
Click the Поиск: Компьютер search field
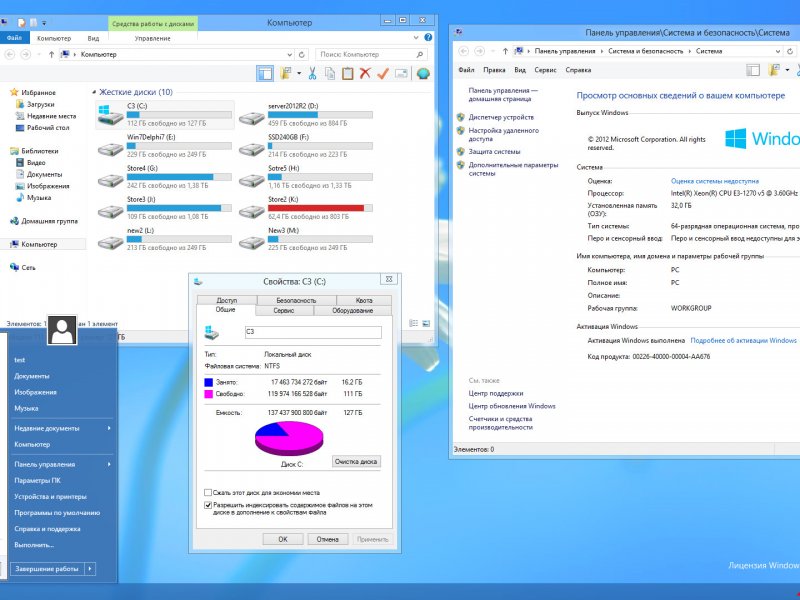pos(371,55)
